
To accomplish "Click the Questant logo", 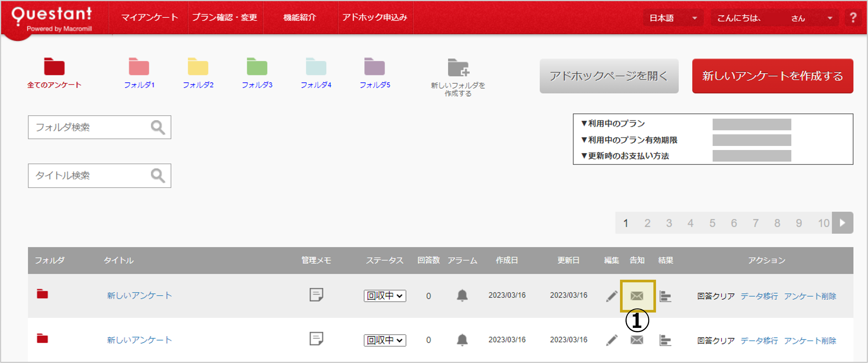I will click(x=52, y=19).
